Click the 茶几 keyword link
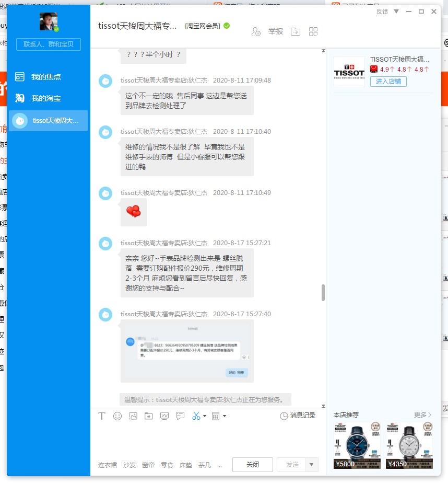Viewport: 448px width, 483px height. tap(205, 465)
